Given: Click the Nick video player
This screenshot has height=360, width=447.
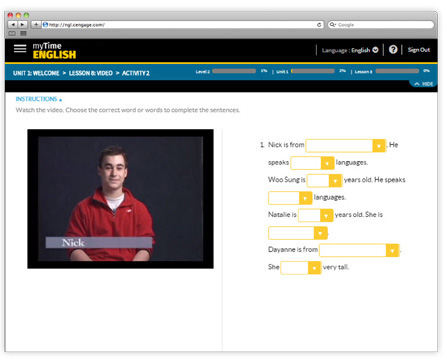Looking at the screenshot, I should point(120,199).
